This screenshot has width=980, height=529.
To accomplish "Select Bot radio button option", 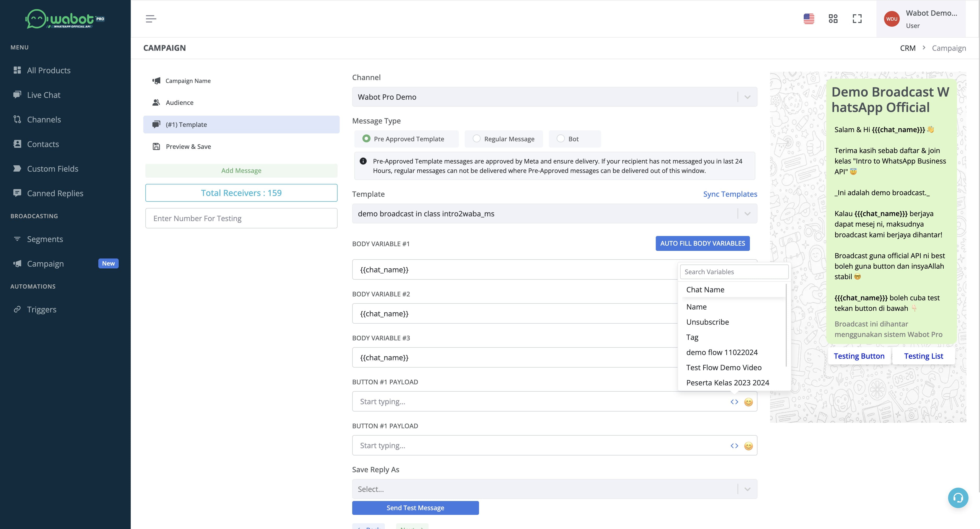I will click(x=560, y=139).
